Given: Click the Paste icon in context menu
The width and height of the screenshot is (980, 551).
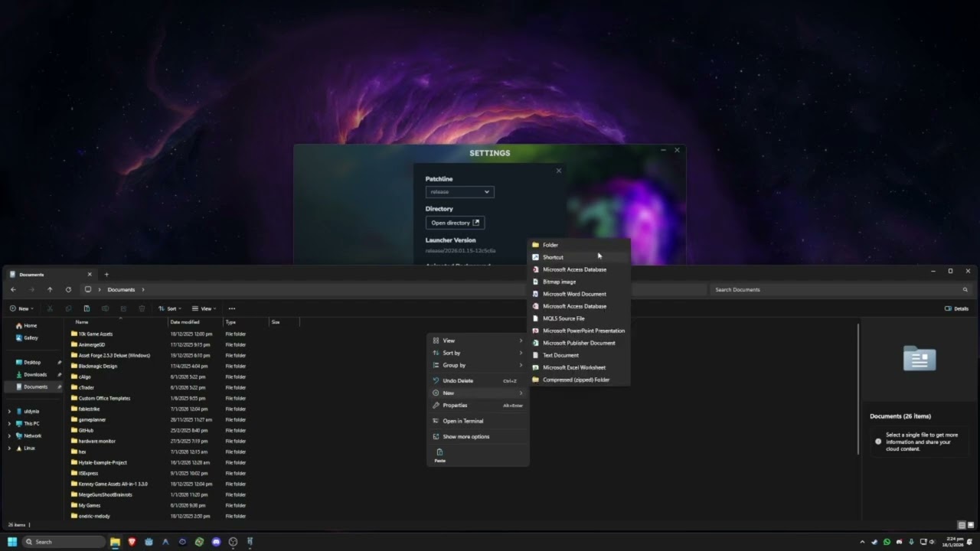Looking at the screenshot, I should coord(439,455).
